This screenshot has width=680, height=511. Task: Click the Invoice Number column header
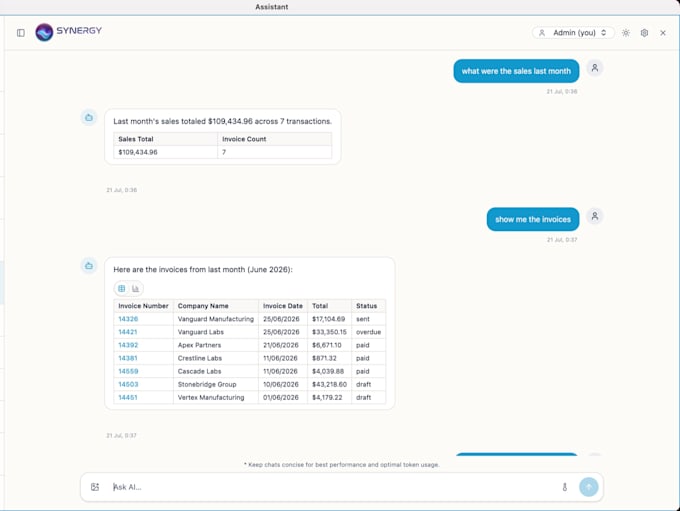(143, 306)
